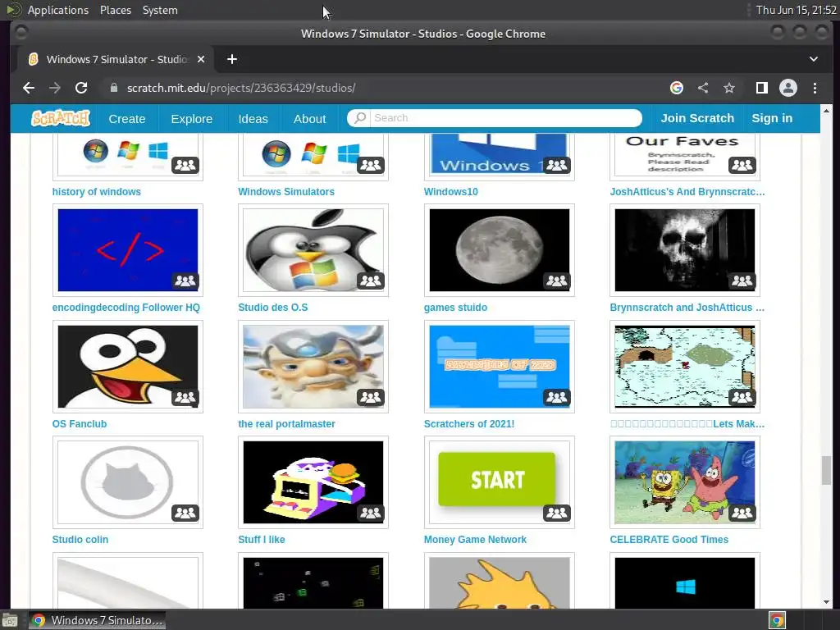Click studio icon on CELEBRATE Good Times thumbnail
Screen dimensions: 840x630
click(x=742, y=513)
